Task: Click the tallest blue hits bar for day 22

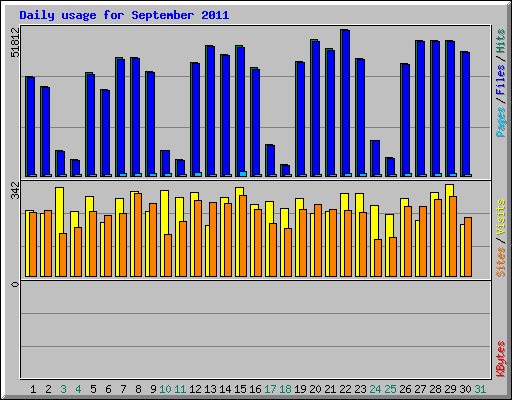Action: tap(346, 103)
